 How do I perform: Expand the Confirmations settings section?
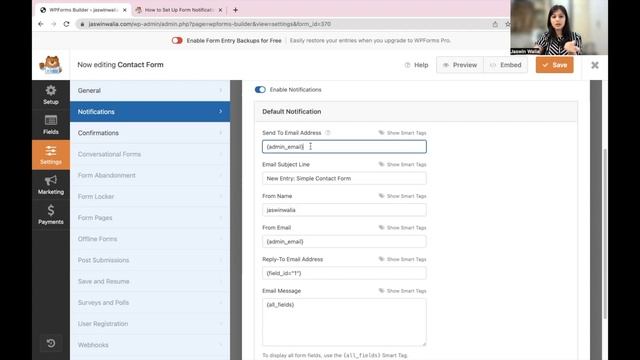pos(150,133)
